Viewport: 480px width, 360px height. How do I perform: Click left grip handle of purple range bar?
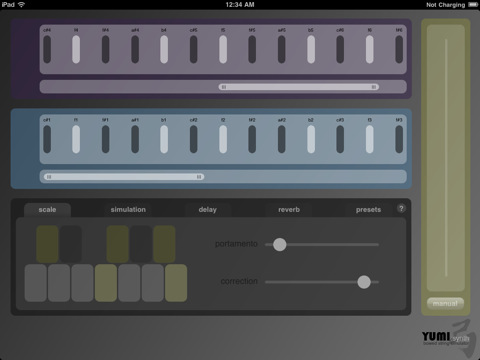tap(224, 87)
